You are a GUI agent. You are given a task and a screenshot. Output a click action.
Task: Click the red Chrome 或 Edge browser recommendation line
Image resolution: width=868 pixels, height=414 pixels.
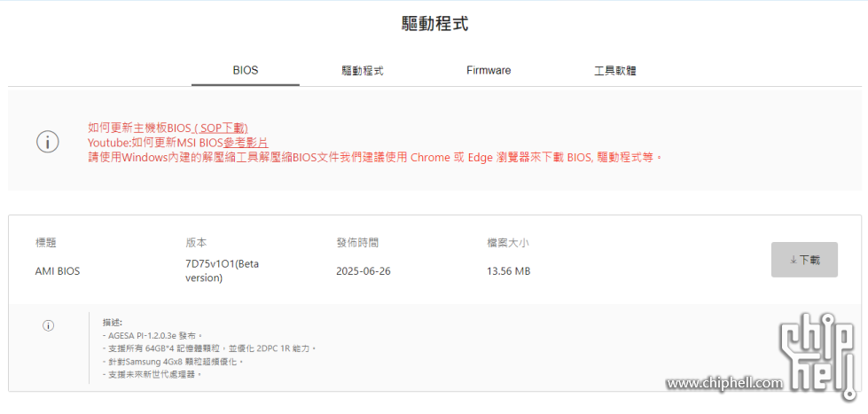click(376, 157)
